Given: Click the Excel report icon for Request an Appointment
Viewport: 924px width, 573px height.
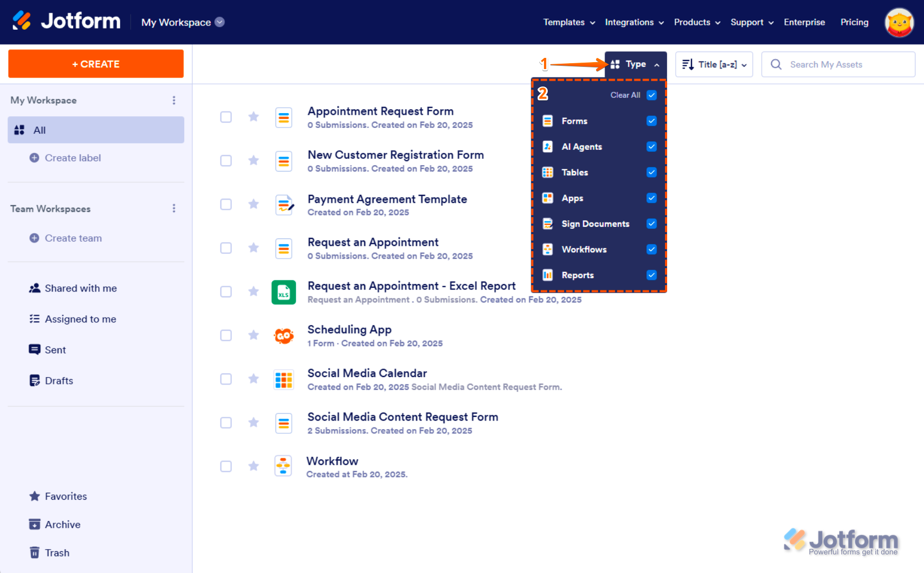Looking at the screenshot, I should (x=284, y=292).
